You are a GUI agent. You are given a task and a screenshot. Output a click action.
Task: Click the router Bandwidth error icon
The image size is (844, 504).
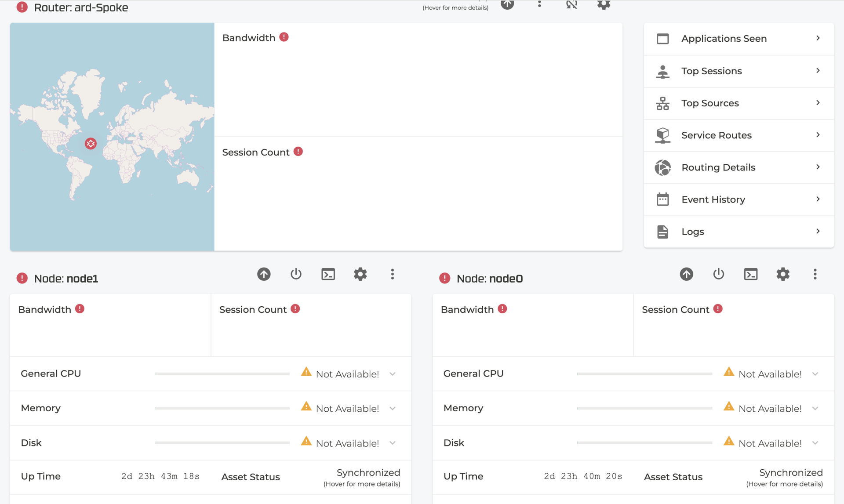pyautogui.click(x=284, y=37)
